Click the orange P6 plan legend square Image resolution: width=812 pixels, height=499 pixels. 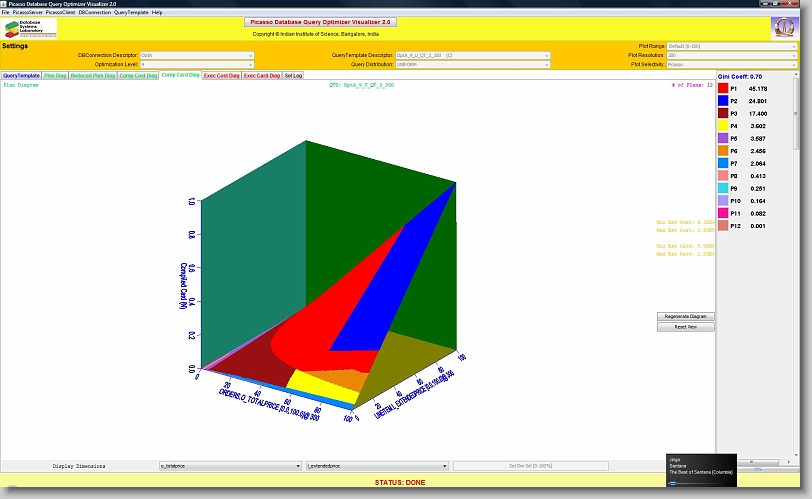724,151
